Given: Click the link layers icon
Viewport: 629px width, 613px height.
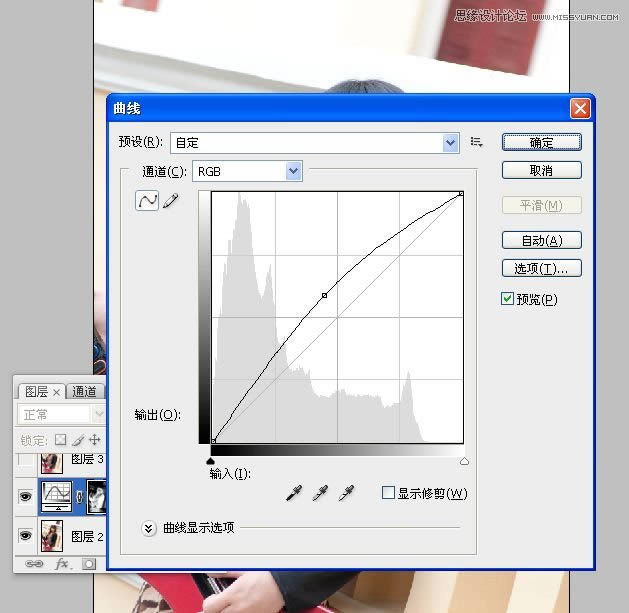Looking at the screenshot, I should click(x=34, y=564).
